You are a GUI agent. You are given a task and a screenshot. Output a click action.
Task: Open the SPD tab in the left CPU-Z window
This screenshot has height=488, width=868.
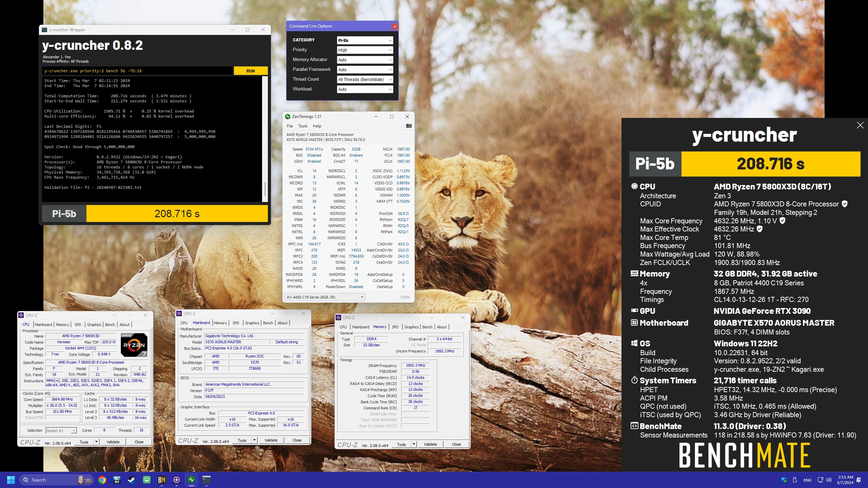coord(78,325)
